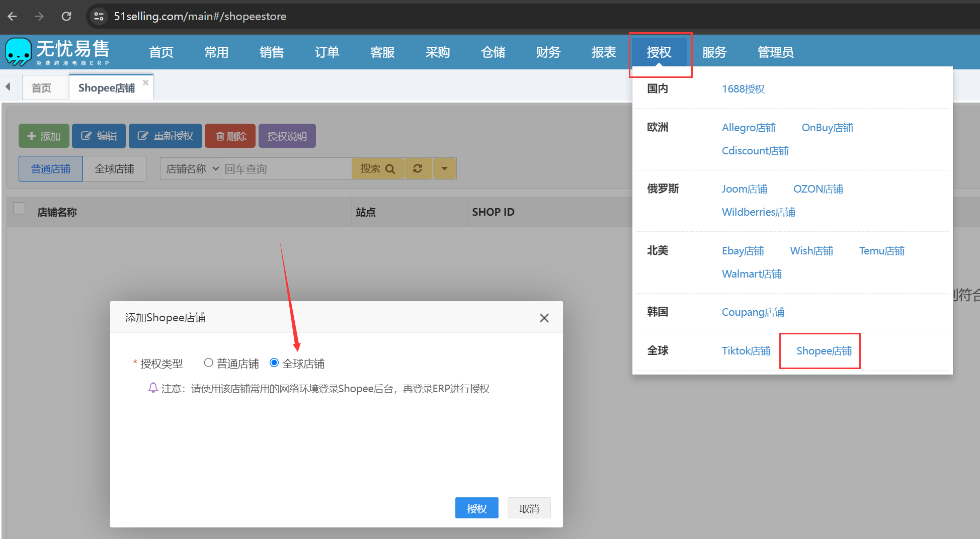Open the 客服 menu

click(x=382, y=52)
